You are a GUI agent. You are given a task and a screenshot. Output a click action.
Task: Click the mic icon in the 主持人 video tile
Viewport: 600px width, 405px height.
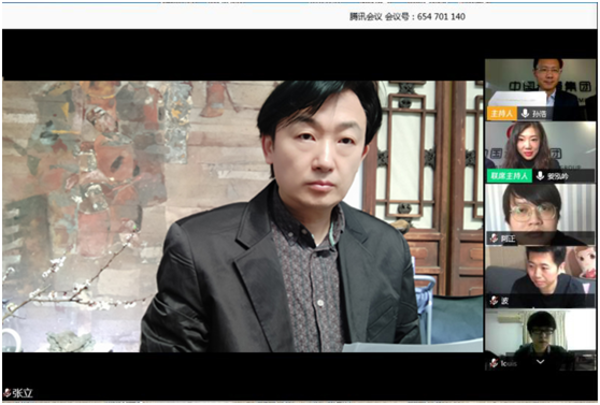pyautogui.click(x=525, y=114)
